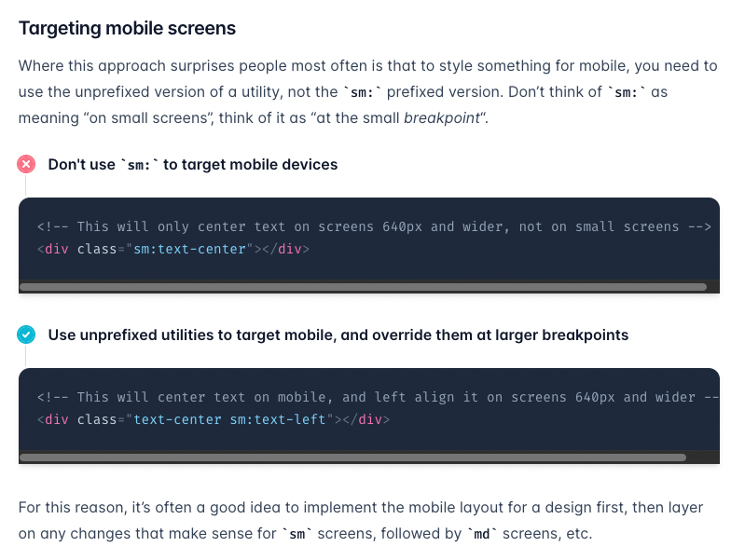Click the red X icon beside Don't use sm:
Image resolution: width=731 pixels, height=560 pixels.
point(26,164)
